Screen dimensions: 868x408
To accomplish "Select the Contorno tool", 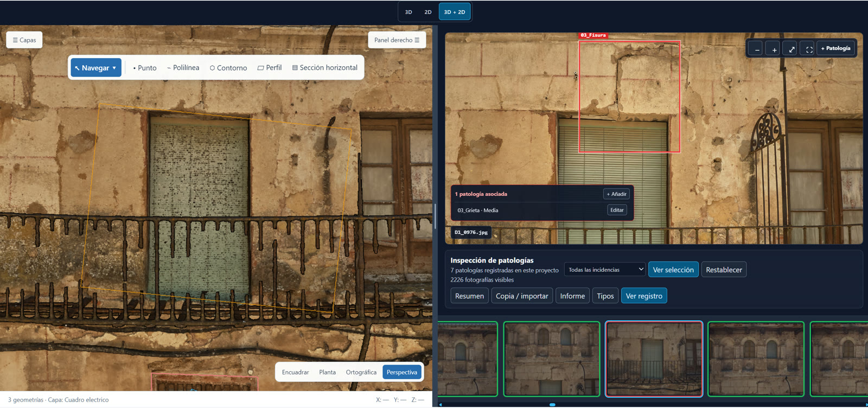I will (x=228, y=68).
